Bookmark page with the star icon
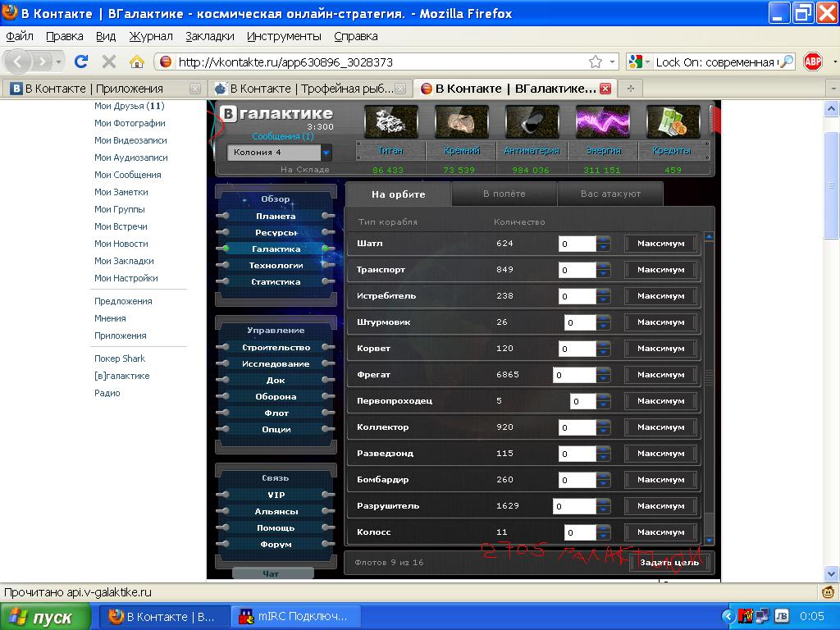 click(596, 62)
